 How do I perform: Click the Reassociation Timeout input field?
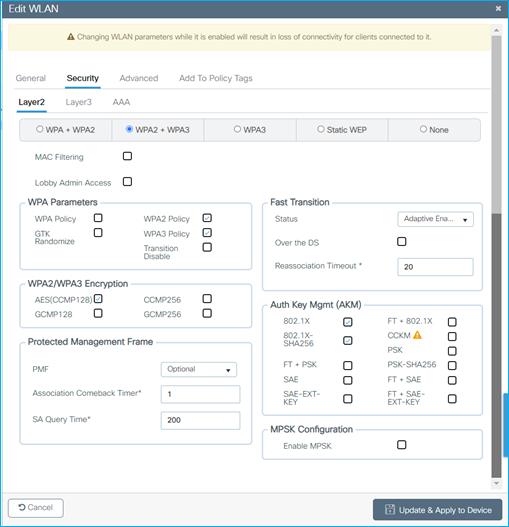(x=435, y=267)
